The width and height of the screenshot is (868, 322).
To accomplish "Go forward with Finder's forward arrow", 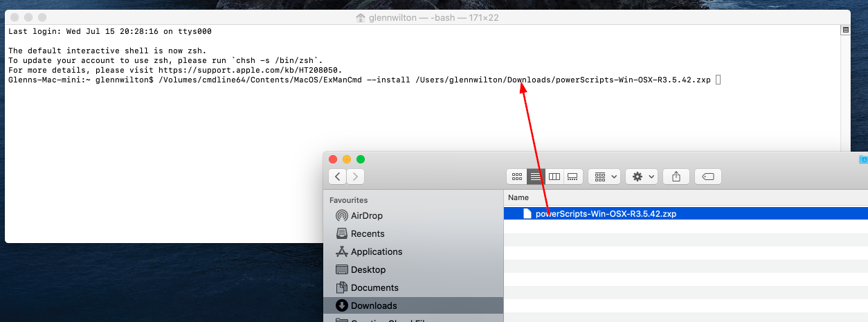I will [355, 177].
